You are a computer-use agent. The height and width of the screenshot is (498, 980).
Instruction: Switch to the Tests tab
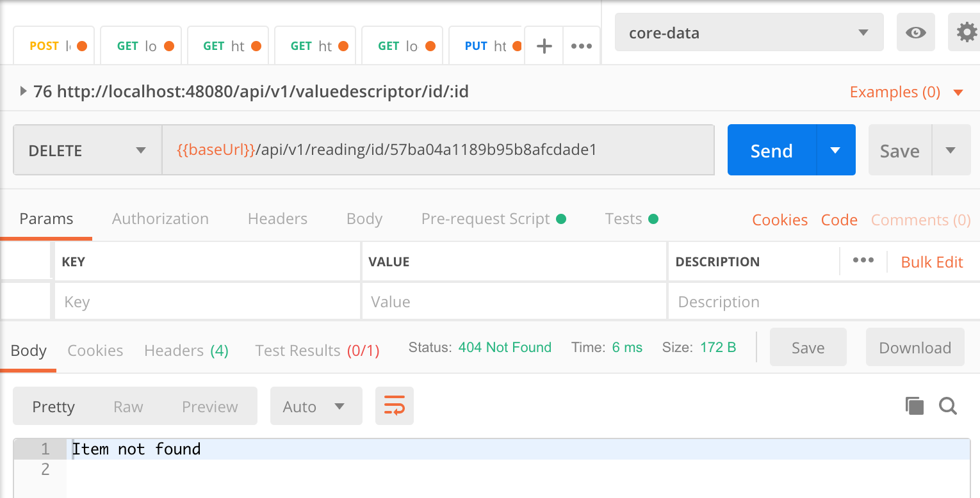tap(623, 218)
